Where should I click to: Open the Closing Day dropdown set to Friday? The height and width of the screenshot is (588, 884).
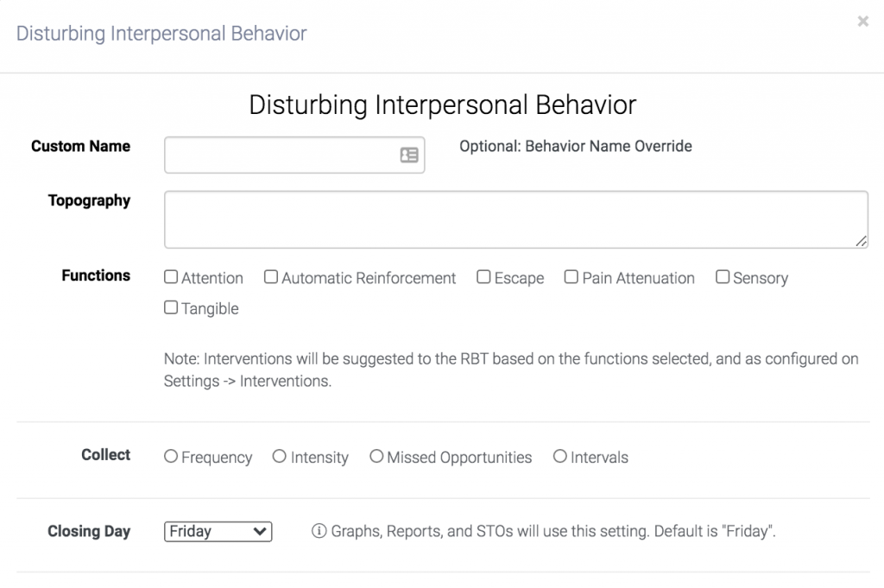coord(218,532)
